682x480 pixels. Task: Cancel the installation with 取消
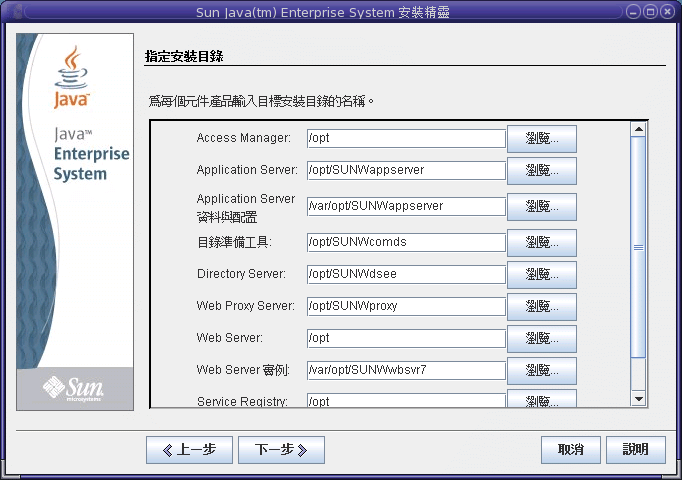(x=571, y=450)
